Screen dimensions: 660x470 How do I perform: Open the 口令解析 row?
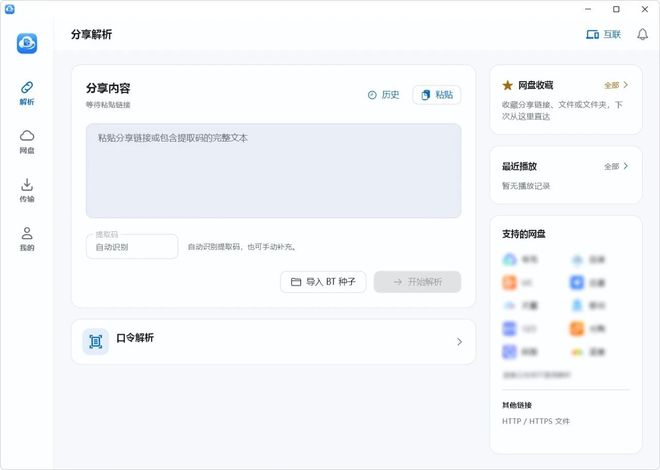click(274, 342)
